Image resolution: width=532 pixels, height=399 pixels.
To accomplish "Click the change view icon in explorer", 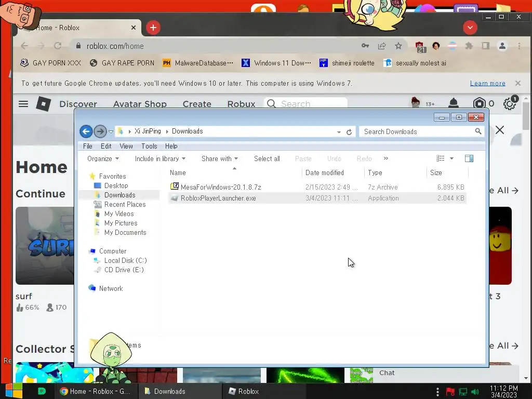I will (x=440, y=158).
